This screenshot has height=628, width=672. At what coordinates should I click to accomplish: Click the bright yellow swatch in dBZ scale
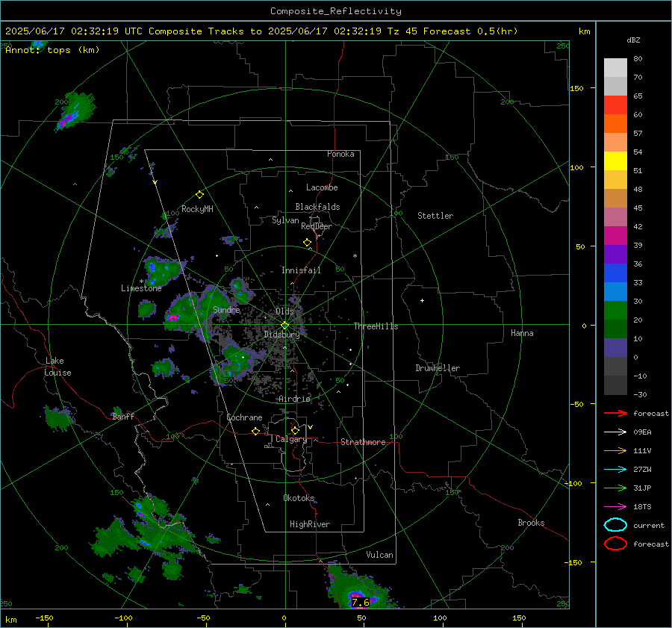pyautogui.click(x=615, y=161)
